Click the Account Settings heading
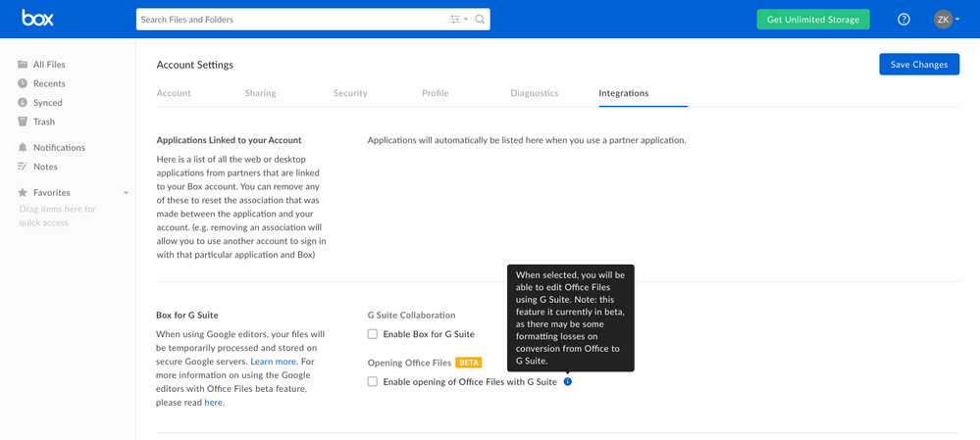Viewport: 980px width, 440px height. pyautogui.click(x=194, y=65)
